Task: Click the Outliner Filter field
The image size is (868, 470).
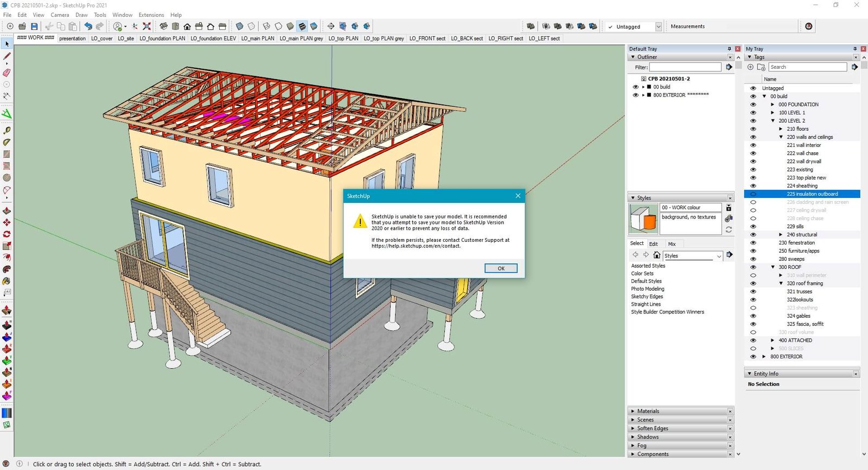Action: pyautogui.click(x=685, y=67)
